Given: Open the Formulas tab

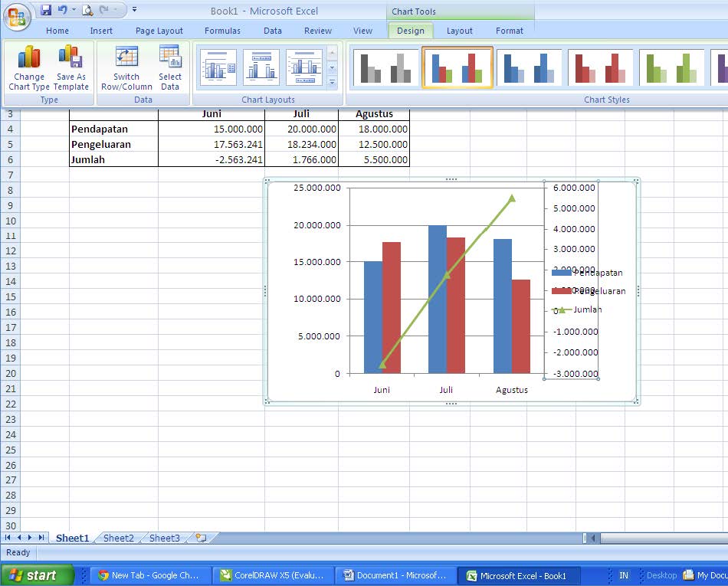Looking at the screenshot, I should point(222,31).
